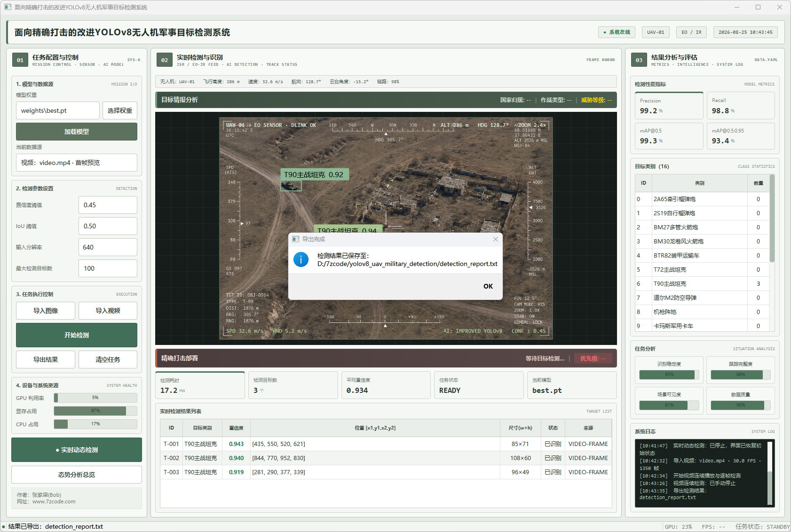This screenshot has width=791, height=532.
Task: Select result row T-002
Action: click(386, 458)
